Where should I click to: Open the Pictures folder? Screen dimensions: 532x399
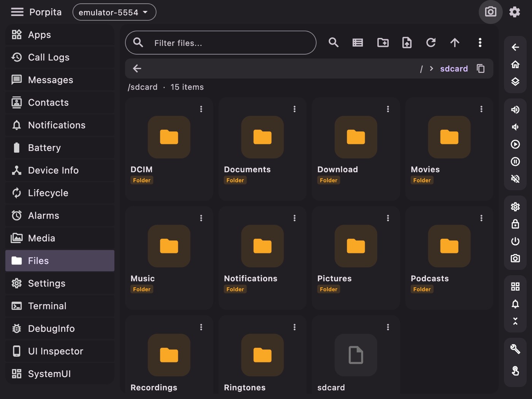pyautogui.click(x=356, y=258)
